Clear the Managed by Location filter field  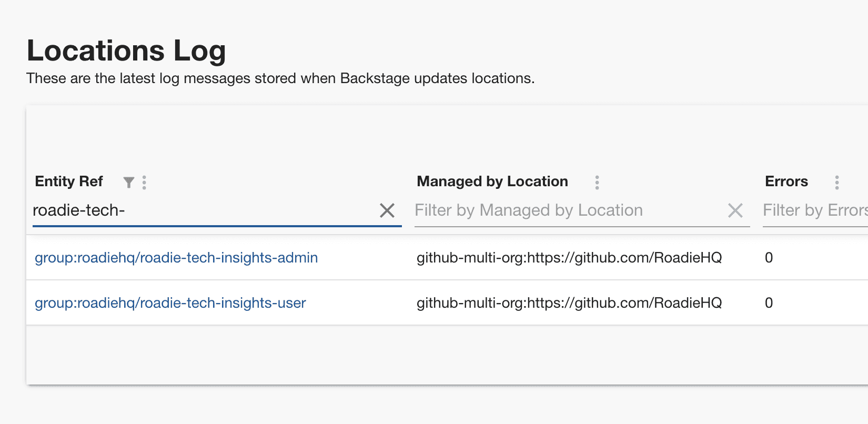tap(735, 210)
